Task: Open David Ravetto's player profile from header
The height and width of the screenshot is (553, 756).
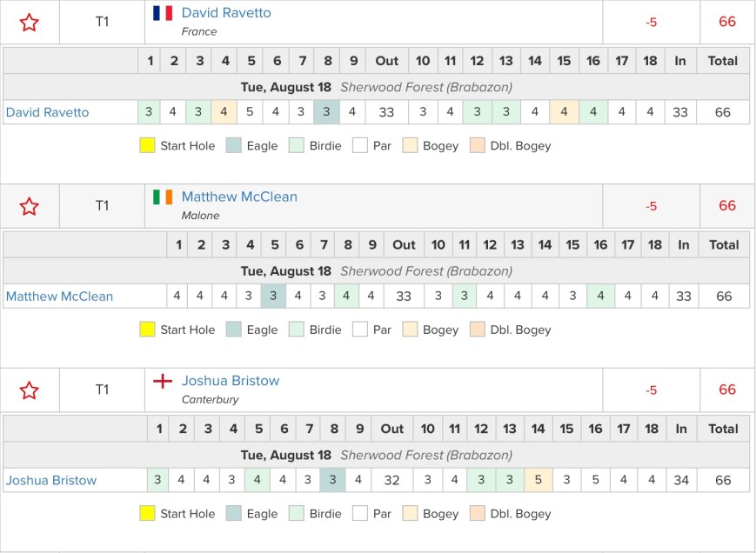Action: (226, 13)
